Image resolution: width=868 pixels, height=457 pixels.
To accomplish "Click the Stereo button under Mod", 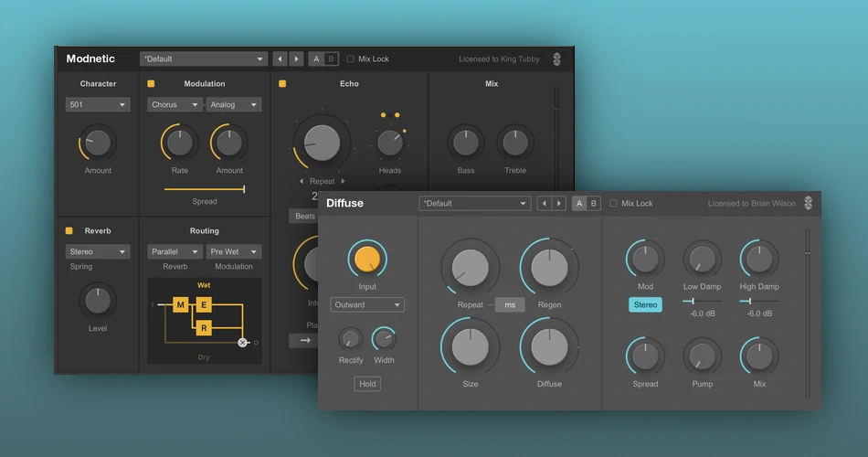I will pyautogui.click(x=645, y=305).
